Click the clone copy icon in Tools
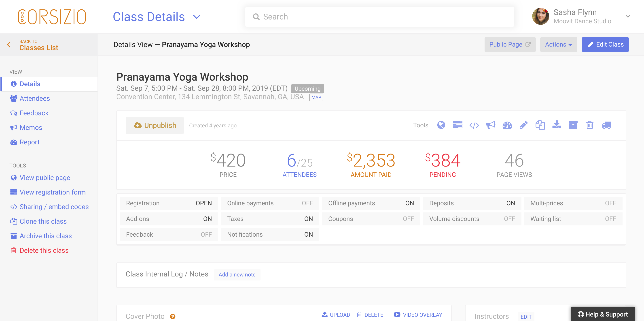This screenshot has width=644, height=321. (x=540, y=125)
